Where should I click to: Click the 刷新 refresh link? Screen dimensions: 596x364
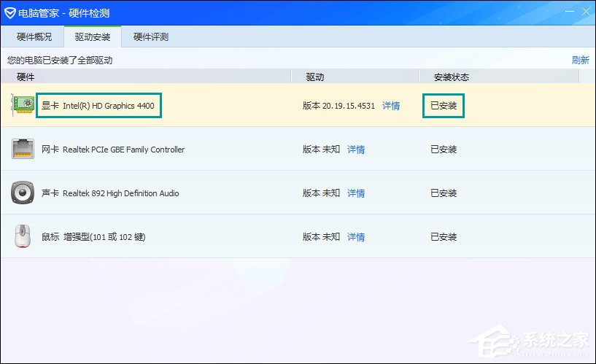tap(580, 60)
